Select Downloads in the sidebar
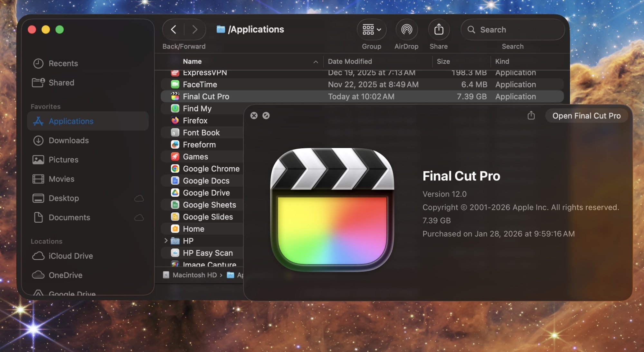 (x=68, y=141)
